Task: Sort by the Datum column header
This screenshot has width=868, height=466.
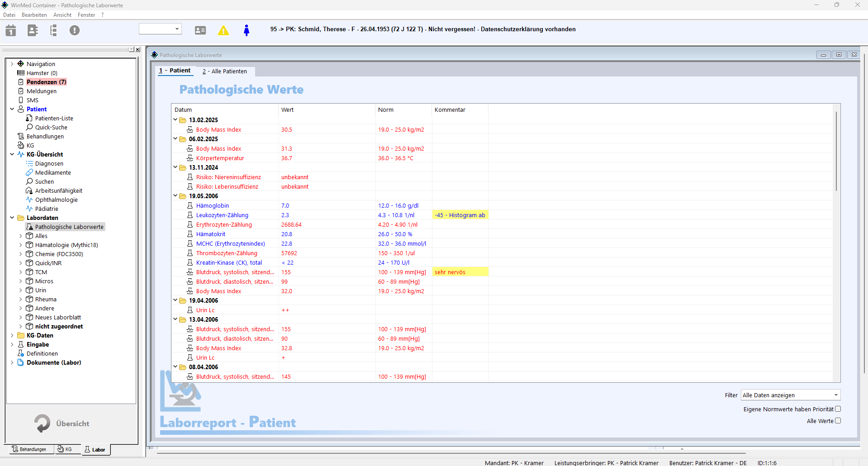Action: (225, 109)
